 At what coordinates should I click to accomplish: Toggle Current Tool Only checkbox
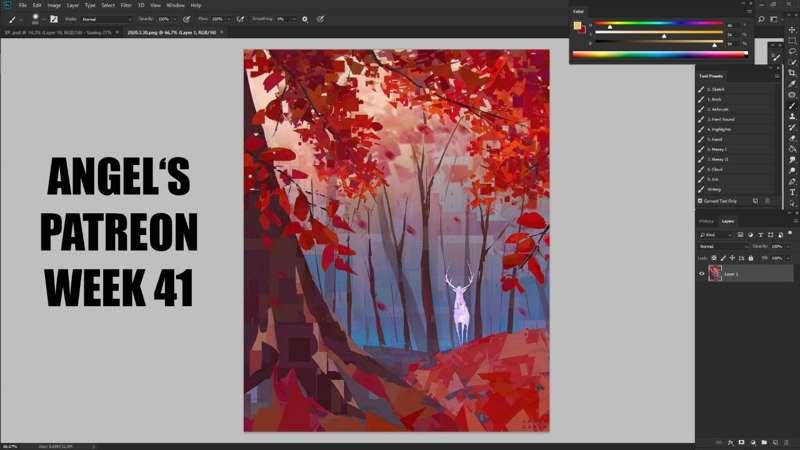(700, 201)
